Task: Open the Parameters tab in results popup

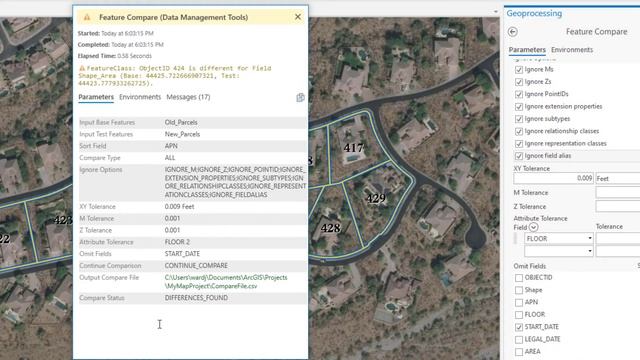Action: click(96, 97)
